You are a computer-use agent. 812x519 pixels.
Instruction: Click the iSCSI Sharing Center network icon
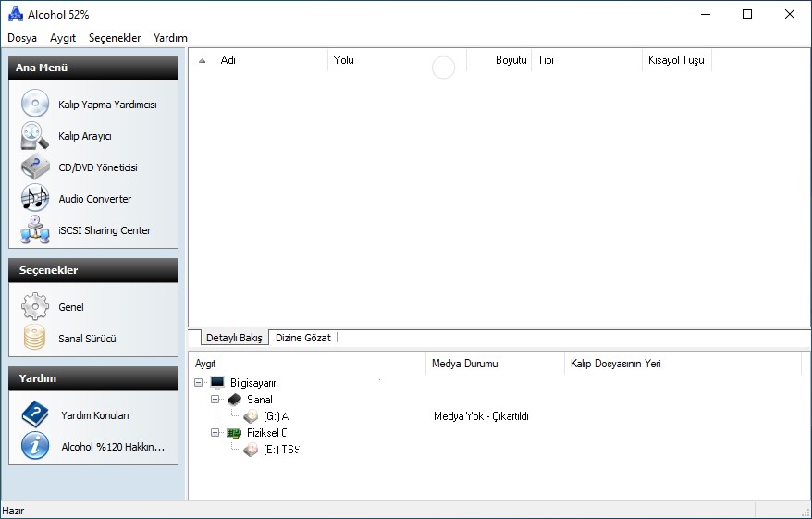(x=35, y=229)
